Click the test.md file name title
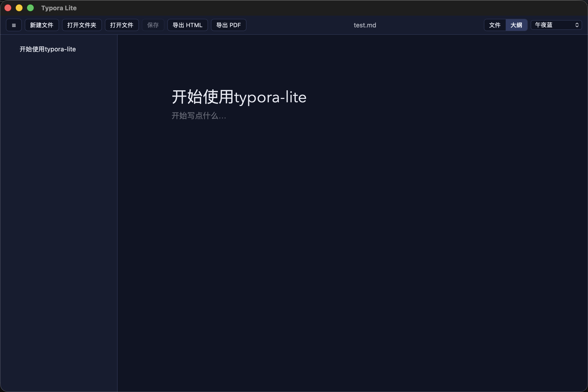This screenshot has width=588, height=392. (x=365, y=25)
